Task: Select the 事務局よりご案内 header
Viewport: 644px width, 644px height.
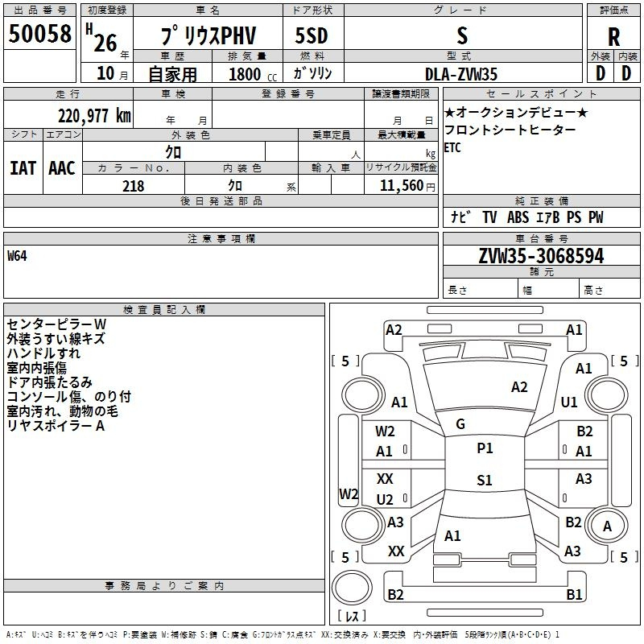Action: [164, 586]
